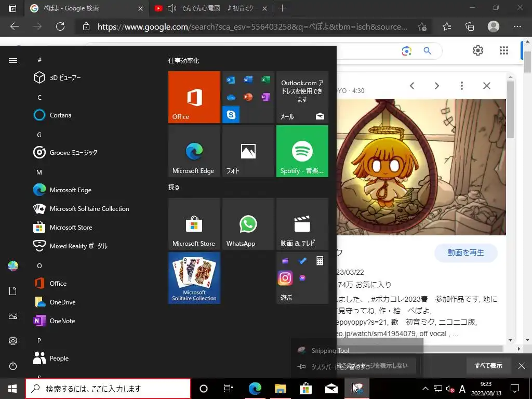This screenshot has height=399, width=532.
Task: Open Google quick settings gear
Action: [x=478, y=50]
